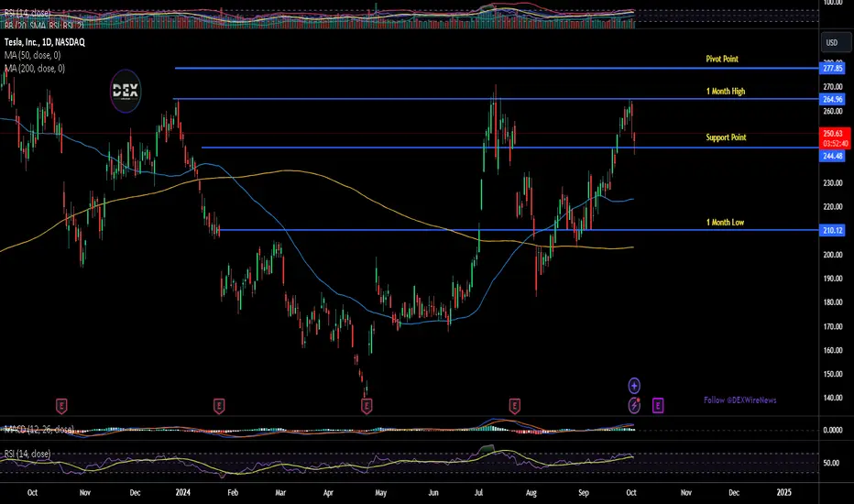The width and height of the screenshot is (854, 504).
Task: Click the 0.0000 value on the MACD scale
Action: click(833, 430)
